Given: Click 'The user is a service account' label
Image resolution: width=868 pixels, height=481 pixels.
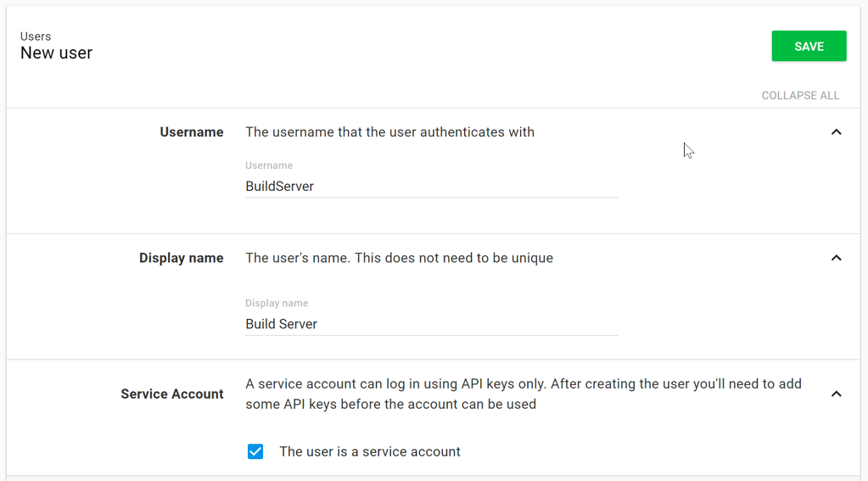Looking at the screenshot, I should [370, 451].
